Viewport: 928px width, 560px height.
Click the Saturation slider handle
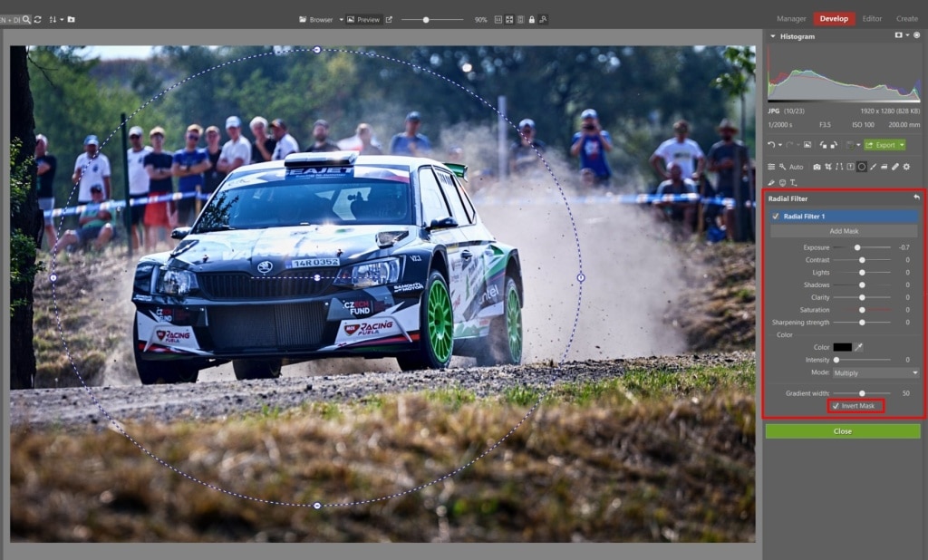tap(863, 310)
